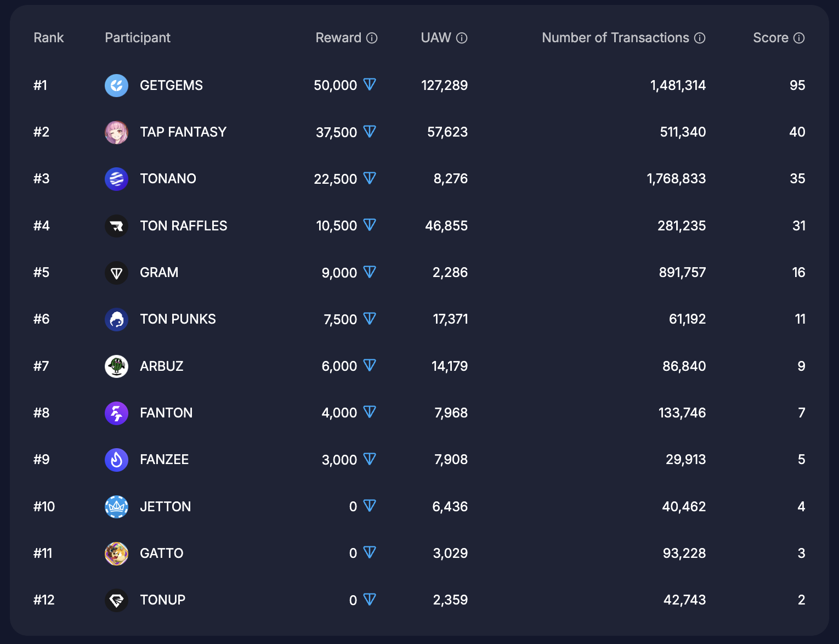
Task: Click the ARBUZ watermelon avatar
Action: coord(116,366)
